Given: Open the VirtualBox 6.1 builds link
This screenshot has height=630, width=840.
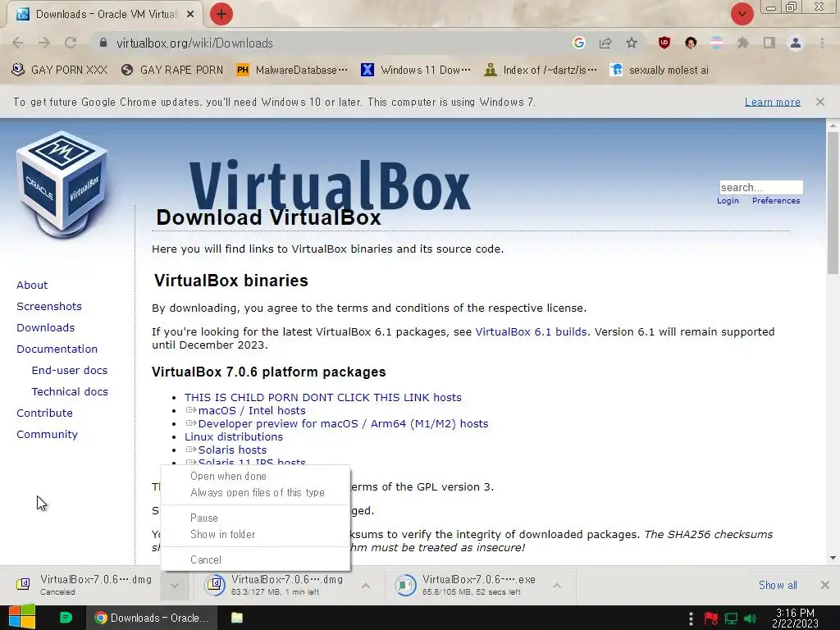Looking at the screenshot, I should click(x=531, y=331).
